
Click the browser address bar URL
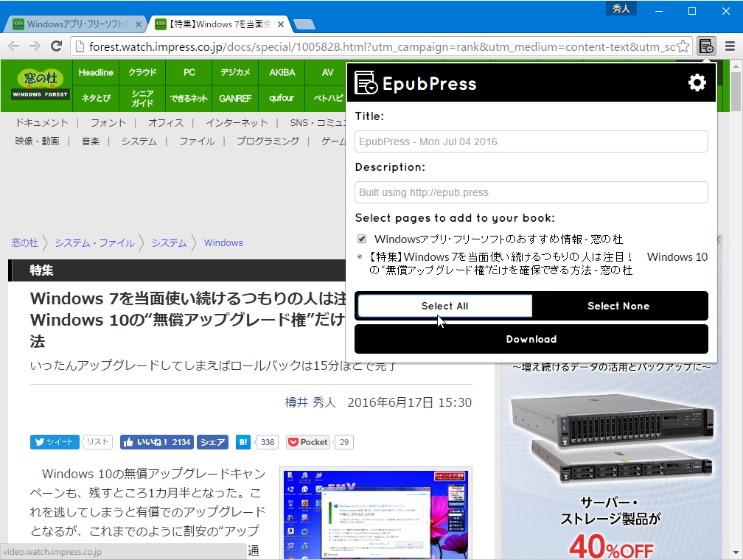coord(382,46)
